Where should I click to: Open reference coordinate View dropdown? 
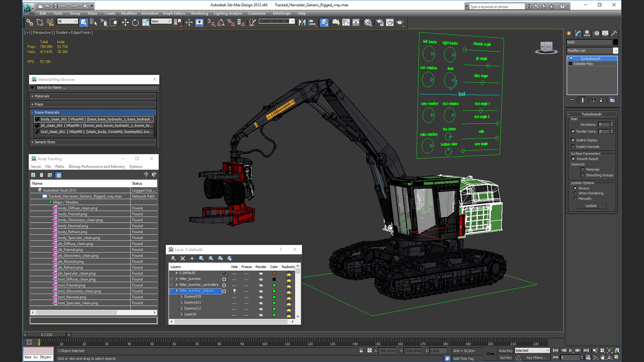coord(161,21)
